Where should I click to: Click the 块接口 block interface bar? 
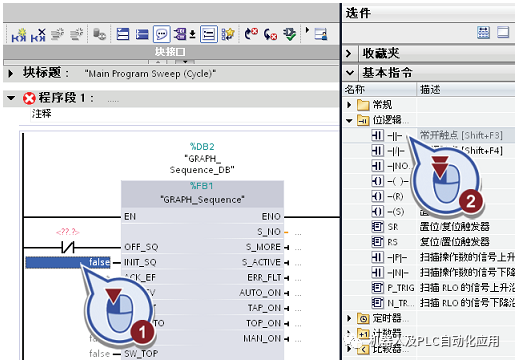click(171, 52)
